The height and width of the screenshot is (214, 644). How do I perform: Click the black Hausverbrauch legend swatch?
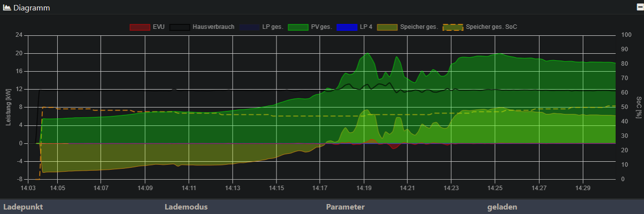click(180, 27)
